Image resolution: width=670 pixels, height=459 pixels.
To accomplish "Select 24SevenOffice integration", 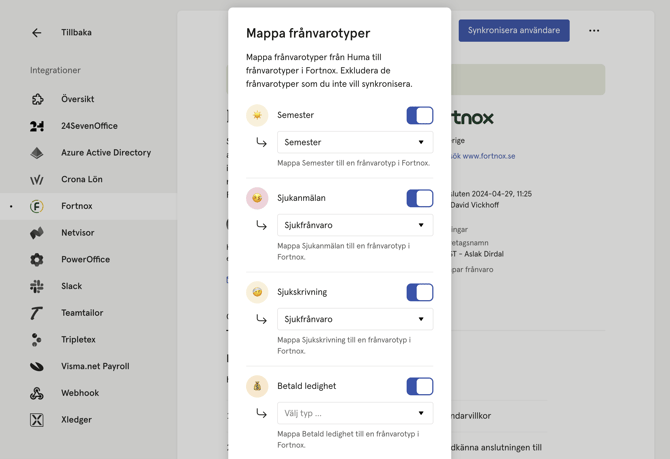I will pos(89,126).
